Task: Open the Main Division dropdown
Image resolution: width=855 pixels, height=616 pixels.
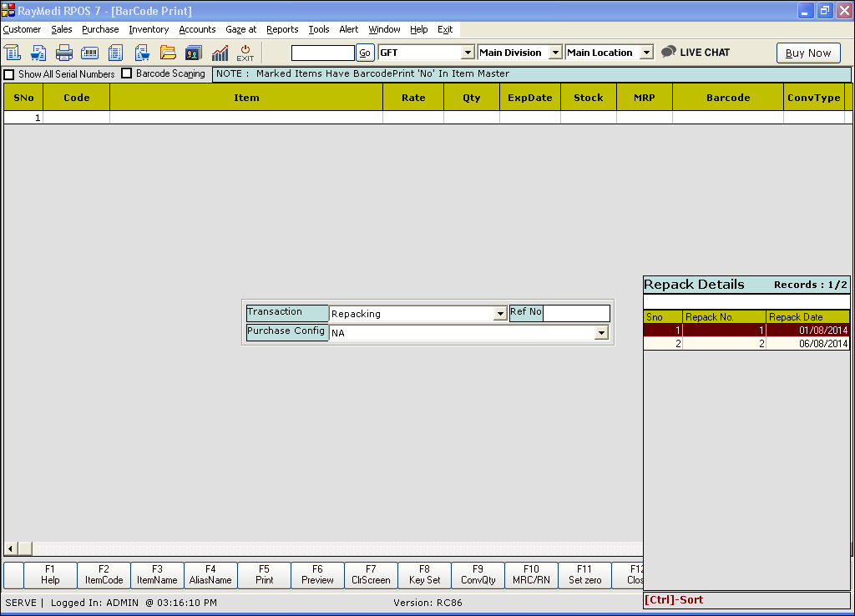Action: 555,53
